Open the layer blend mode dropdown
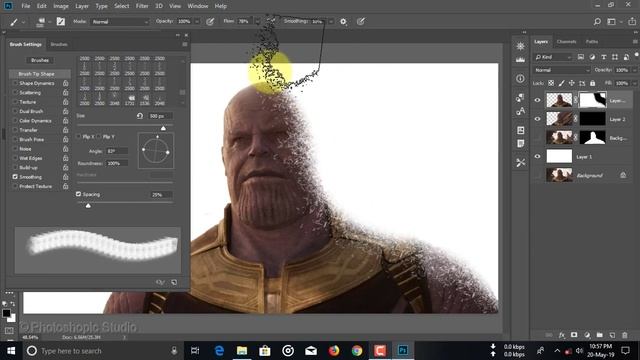The image size is (640, 360). [562, 70]
